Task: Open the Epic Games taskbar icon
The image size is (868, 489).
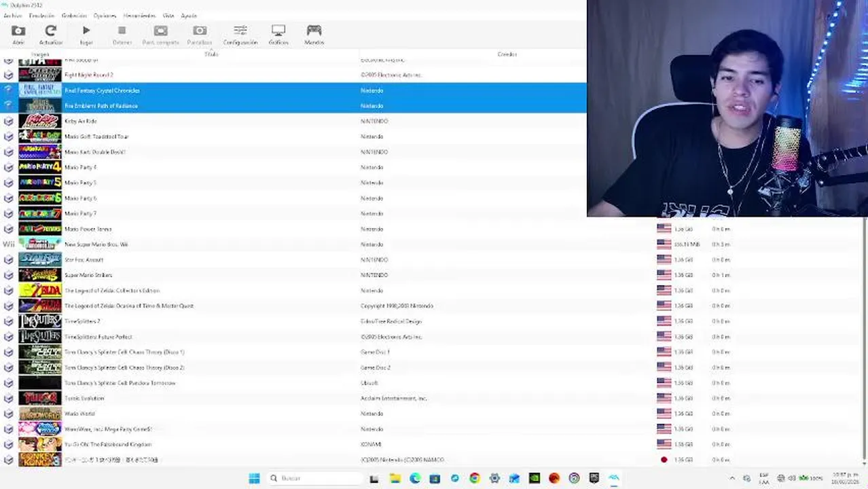Action: (x=594, y=478)
